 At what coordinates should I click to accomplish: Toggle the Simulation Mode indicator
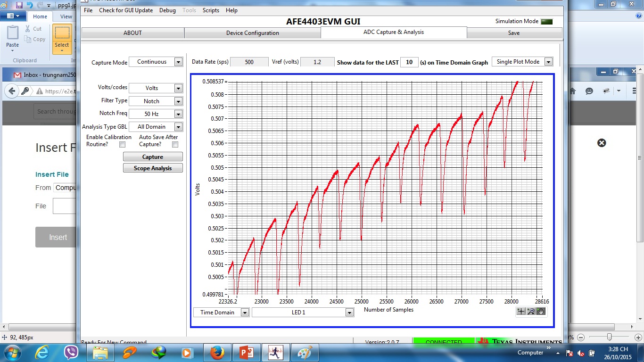546,21
